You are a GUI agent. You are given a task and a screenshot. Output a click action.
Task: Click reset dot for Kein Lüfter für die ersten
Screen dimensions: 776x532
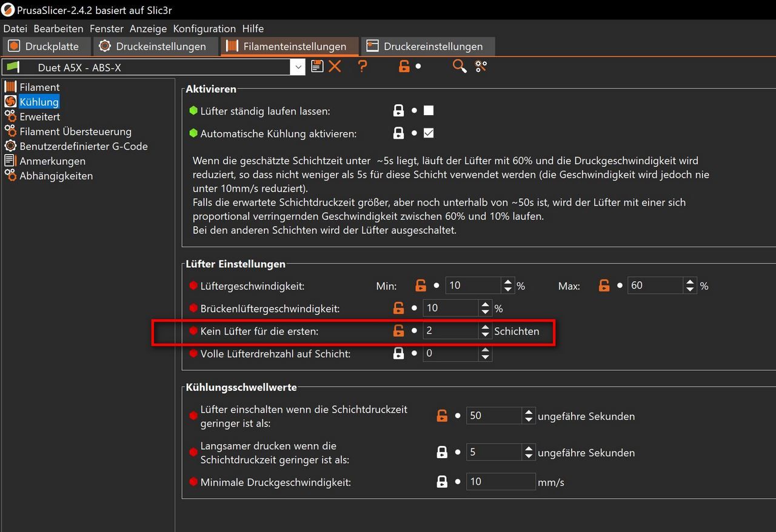click(414, 331)
